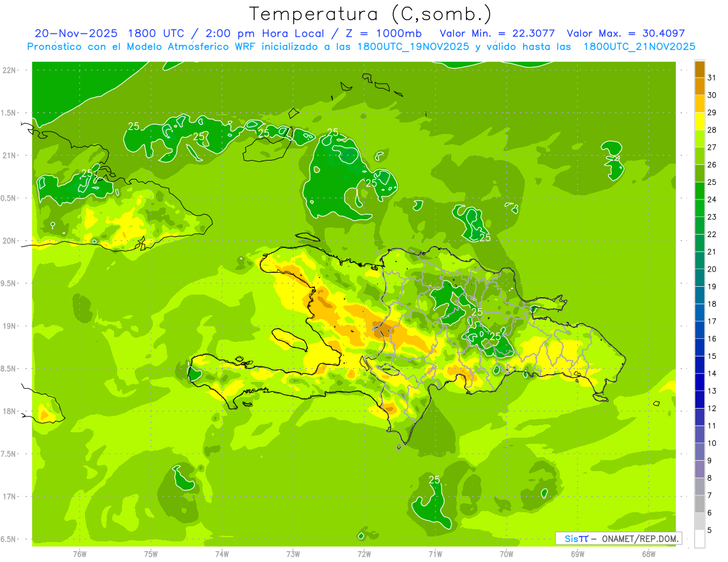This screenshot has height=562, width=728.
Task: Click the "Temperatura (C,somb.)" map title
Action: [x=371, y=13]
